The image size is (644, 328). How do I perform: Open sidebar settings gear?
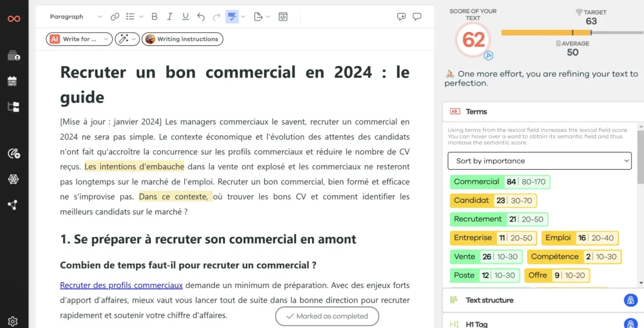[13, 321]
